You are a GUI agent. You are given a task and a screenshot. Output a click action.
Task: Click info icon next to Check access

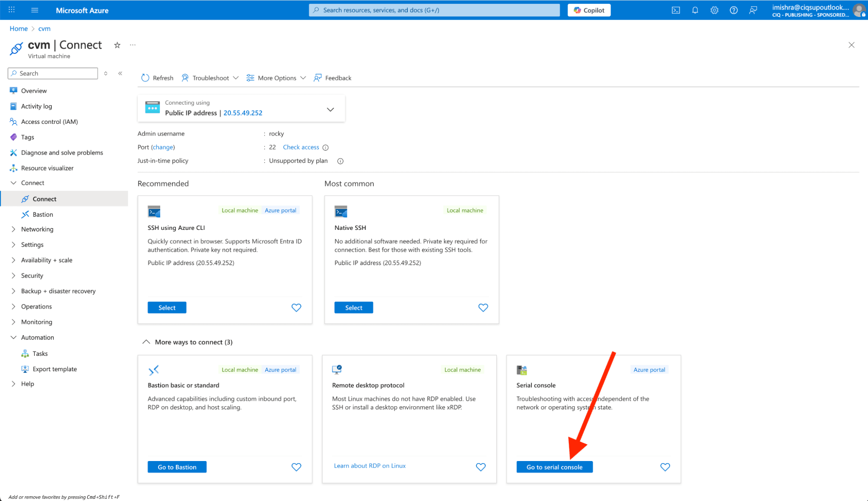click(x=326, y=148)
